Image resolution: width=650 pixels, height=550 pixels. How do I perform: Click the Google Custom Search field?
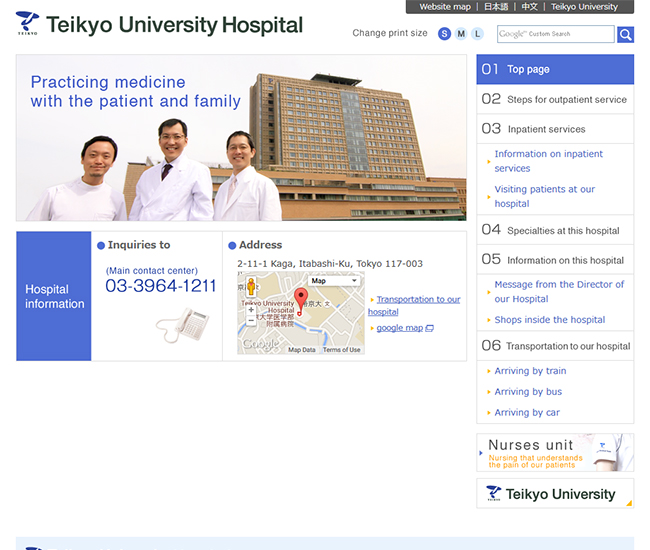pos(555,34)
